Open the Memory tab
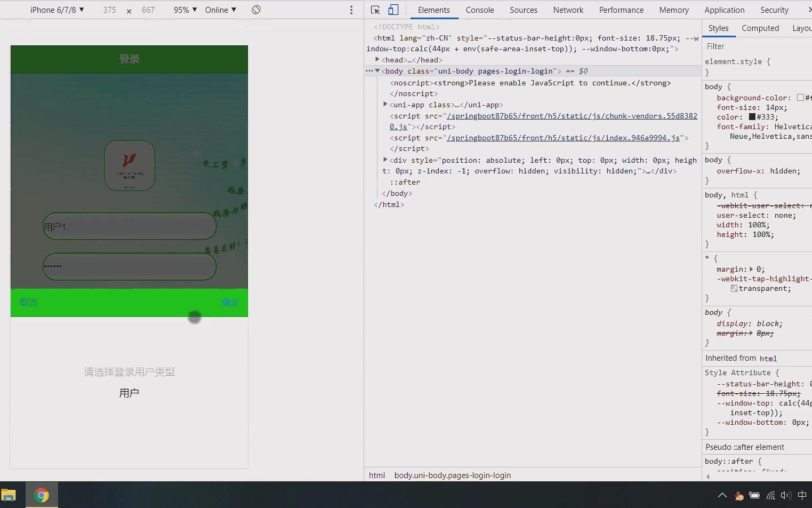This screenshot has height=508, width=812. [x=674, y=10]
